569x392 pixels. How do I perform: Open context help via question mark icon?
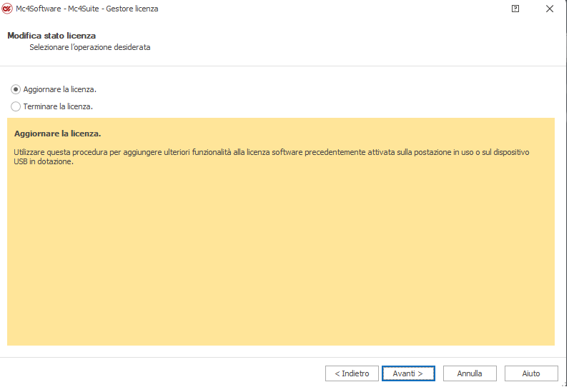coord(515,9)
